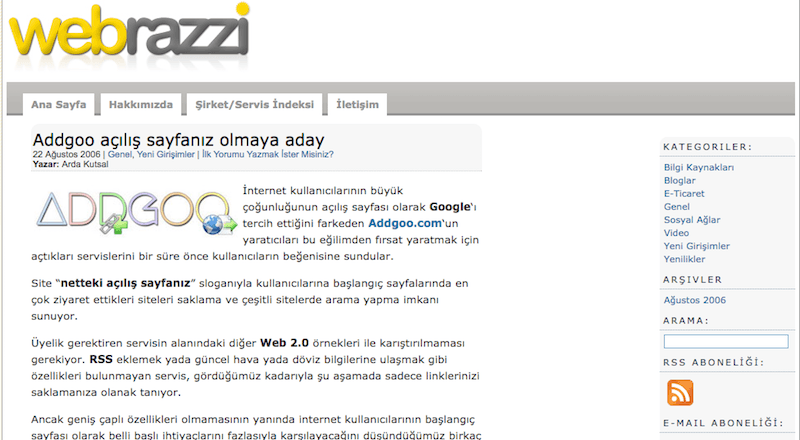Viewport: 800px width, 440px height.
Task: Click the RSS ABONELİĞİ sidebar heading
Action: click(714, 362)
